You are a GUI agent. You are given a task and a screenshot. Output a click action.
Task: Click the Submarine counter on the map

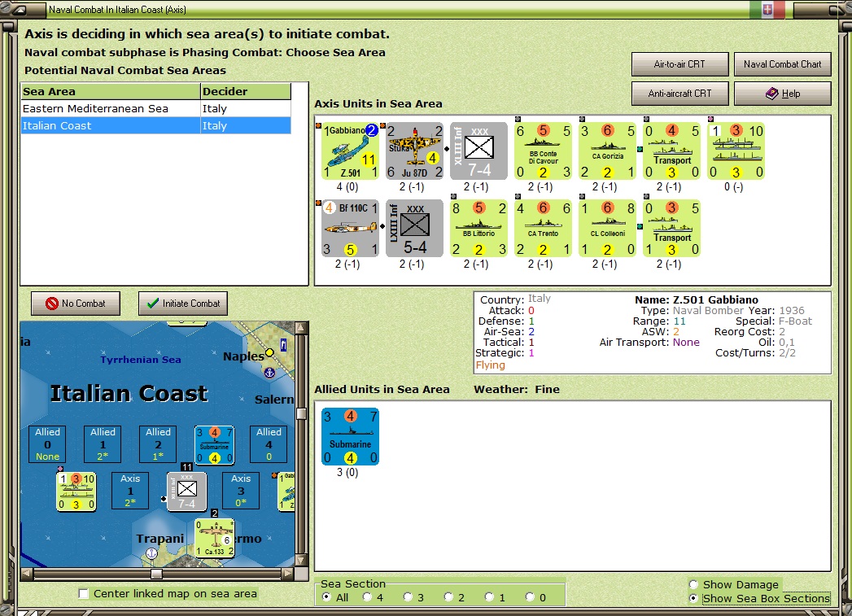(x=215, y=445)
